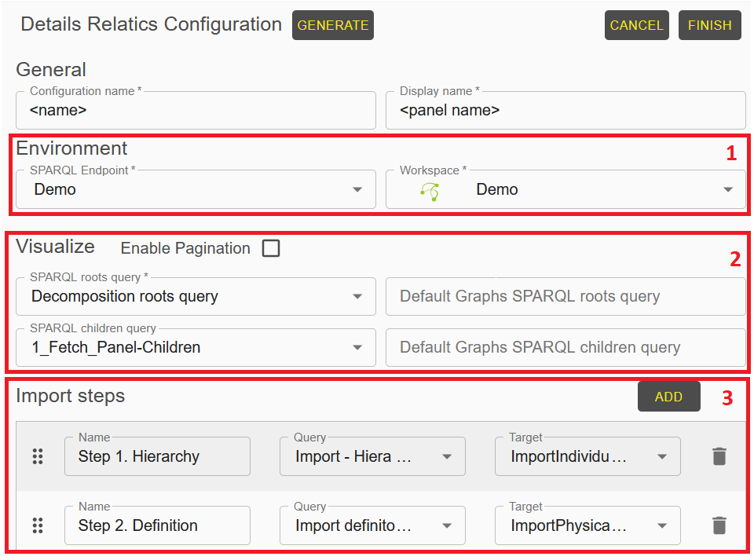Screen dimensions: 754x560
Task: Delete the Step 2. Definition import step
Action: point(719,525)
